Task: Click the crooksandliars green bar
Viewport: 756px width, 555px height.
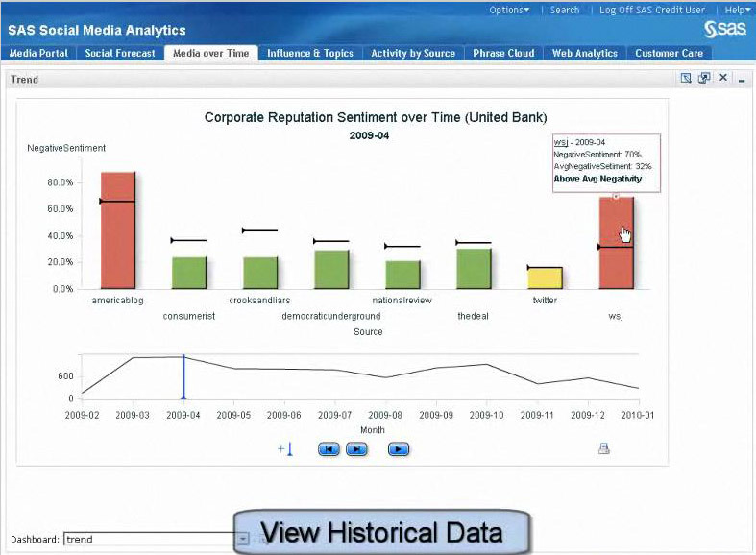Action: tap(260, 273)
